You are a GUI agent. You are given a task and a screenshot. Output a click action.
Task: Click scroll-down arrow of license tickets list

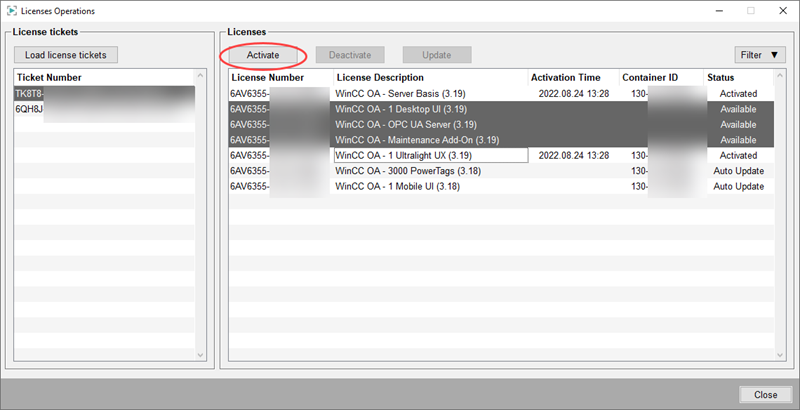[x=200, y=355]
